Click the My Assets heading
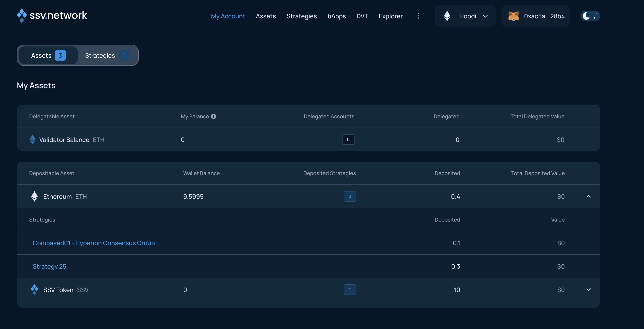Viewport: 644px width, 329px height. pos(36,85)
